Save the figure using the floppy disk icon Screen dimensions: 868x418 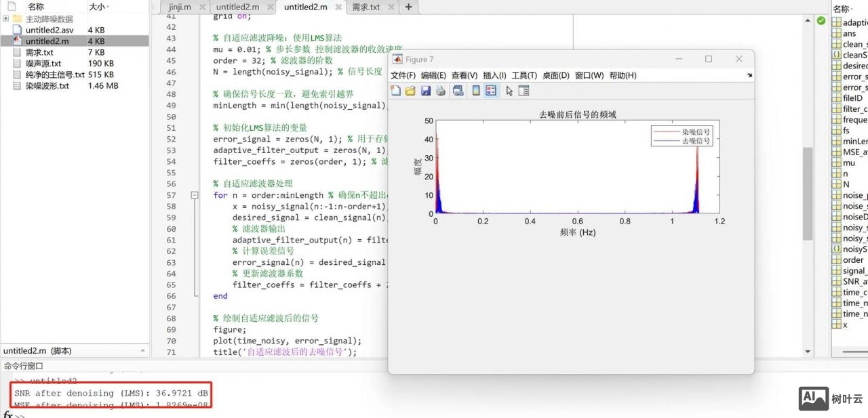426,91
